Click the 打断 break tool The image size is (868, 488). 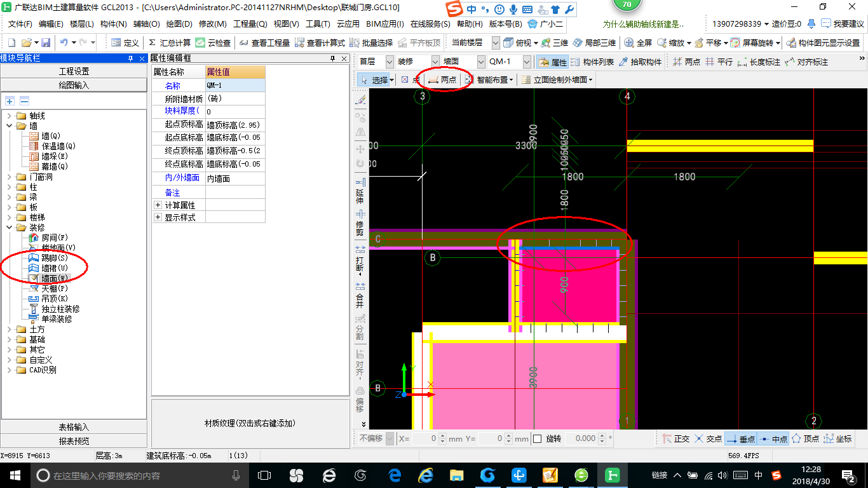[x=360, y=261]
